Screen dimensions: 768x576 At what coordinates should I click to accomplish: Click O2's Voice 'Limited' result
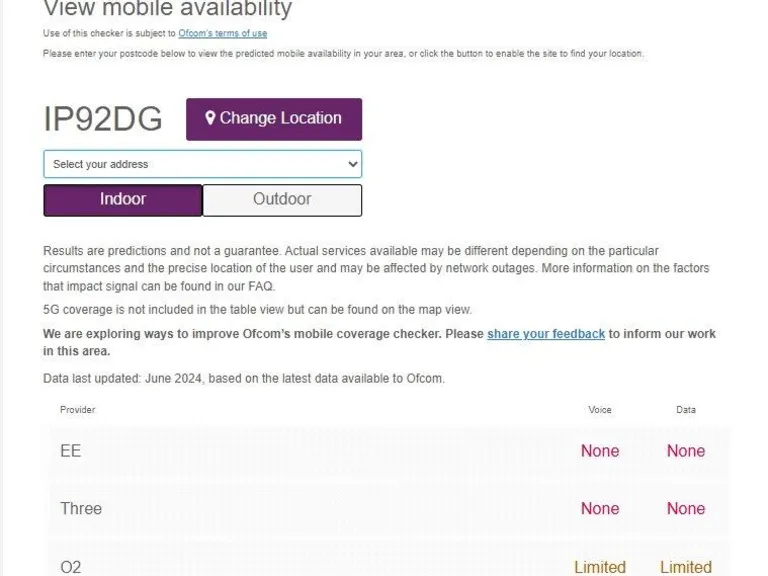(600, 567)
